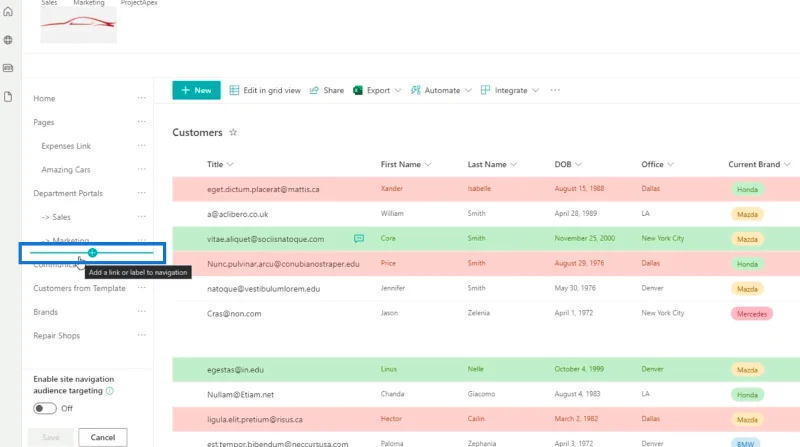Open Home navigation item
This screenshot has width=800, height=447.
coord(44,98)
